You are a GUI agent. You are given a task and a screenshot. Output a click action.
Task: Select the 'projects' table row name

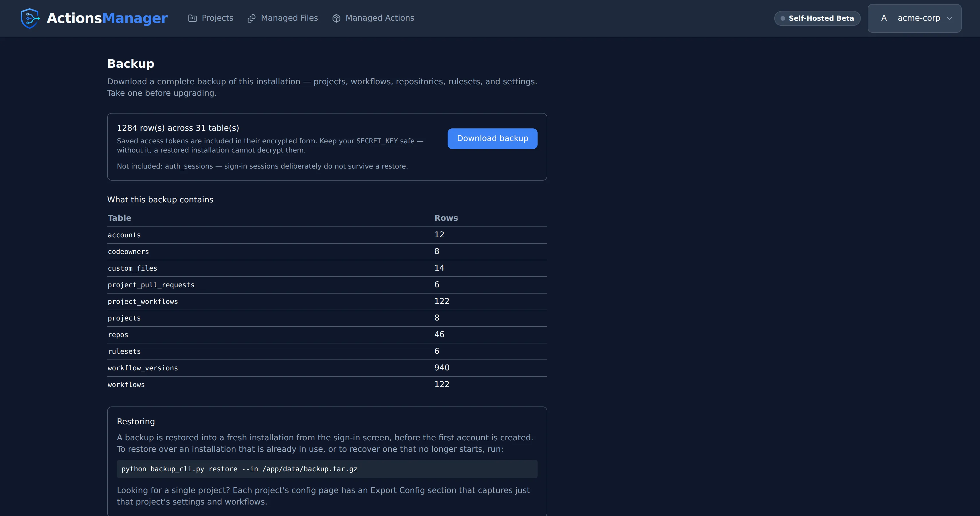[124, 318]
